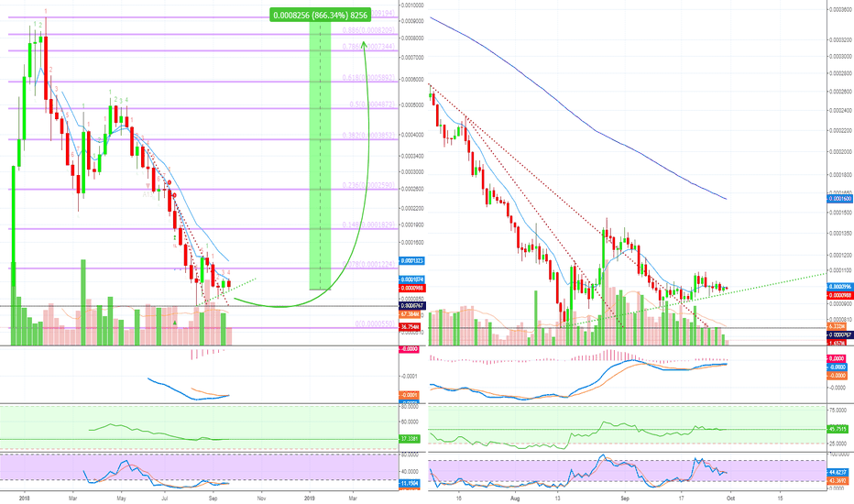This screenshot has height=504, width=854.
Task: Select the 0.078(0.0001224) Fibonacci level label
Action: click(367, 265)
